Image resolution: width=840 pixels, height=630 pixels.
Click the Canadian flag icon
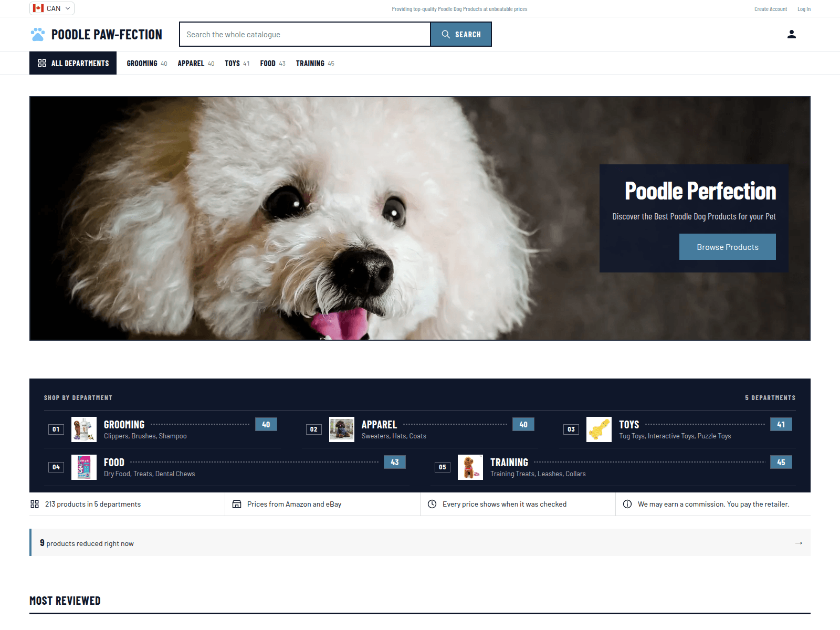coord(38,8)
